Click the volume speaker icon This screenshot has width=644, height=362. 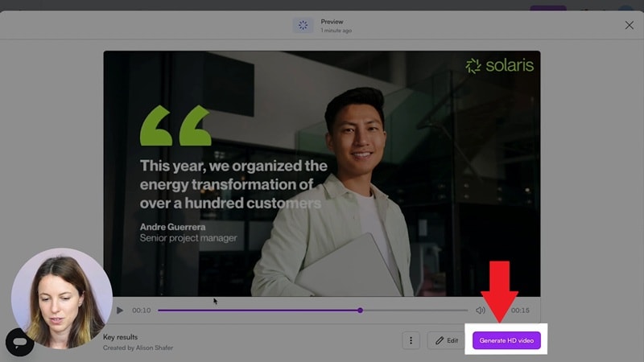point(480,311)
